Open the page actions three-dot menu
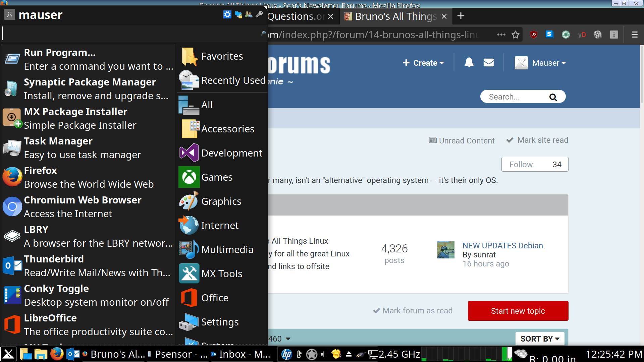This screenshot has height=362, width=644. (x=501, y=35)
